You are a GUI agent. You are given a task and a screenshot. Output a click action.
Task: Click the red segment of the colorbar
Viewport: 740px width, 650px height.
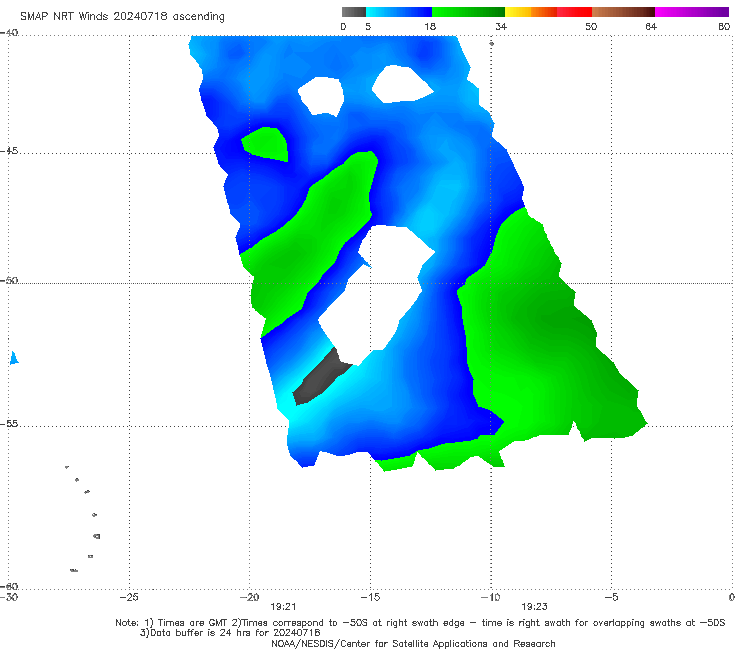tap(574, 12)
